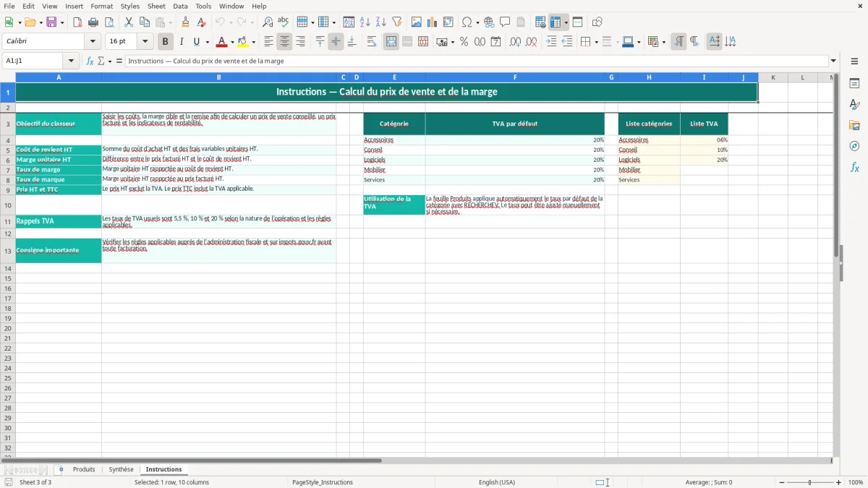Open the font size dropdown
This screenshot has height=488, width=868.
[x=145, y=42]
